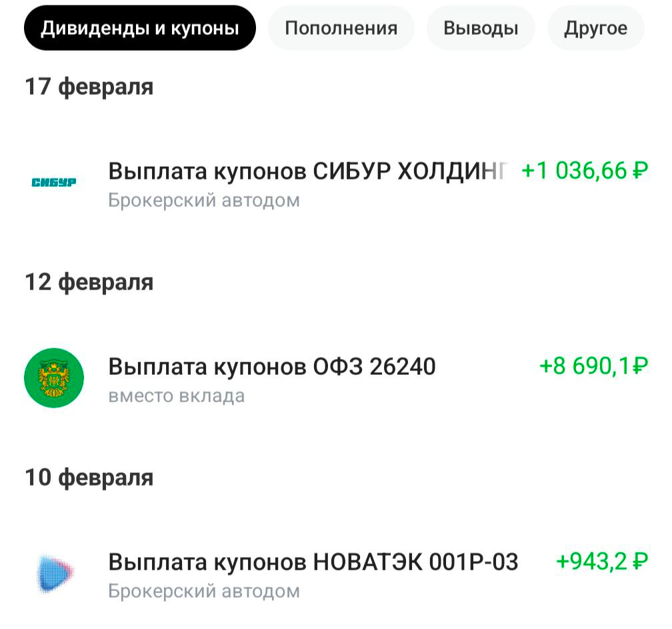Open the Другое tab
The height and width of the screenshot is (629, 672).
click(x=595, y=28)
